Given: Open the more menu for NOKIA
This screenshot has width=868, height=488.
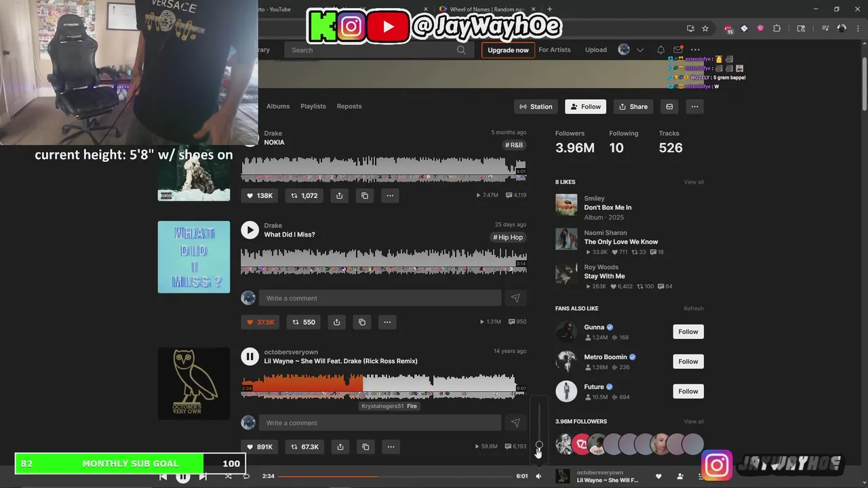Looking at the screenshot, I should pyautogui.click(x=390, y=195).
